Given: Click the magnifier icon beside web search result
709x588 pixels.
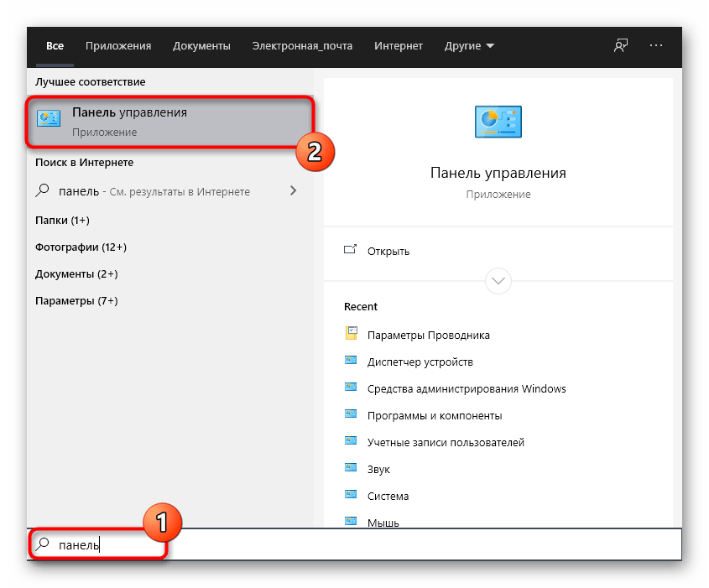Looking at the screenshot, I should click(x=43, y=191).
